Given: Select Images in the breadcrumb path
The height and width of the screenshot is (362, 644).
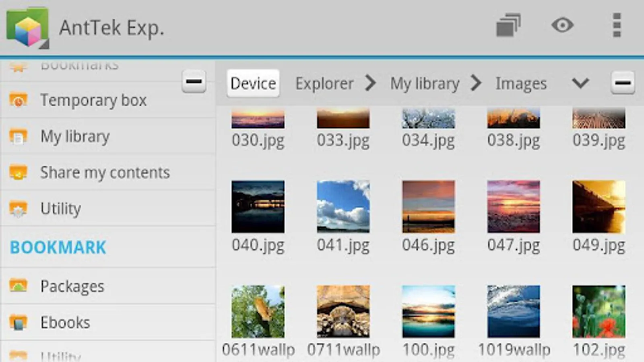Looking at the screenshot, I should [x=521, y=84].
